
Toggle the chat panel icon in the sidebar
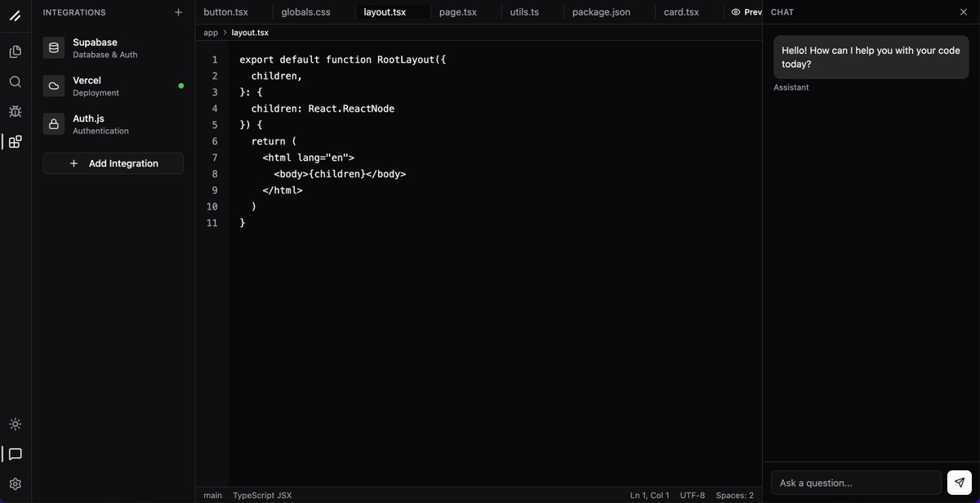point(15,454)
